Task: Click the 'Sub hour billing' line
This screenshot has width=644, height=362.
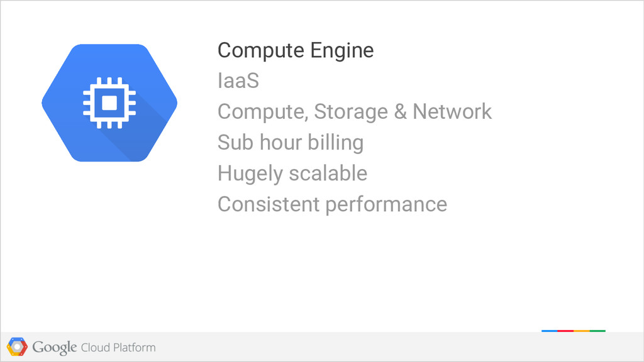Action: [x=290, y=143]
